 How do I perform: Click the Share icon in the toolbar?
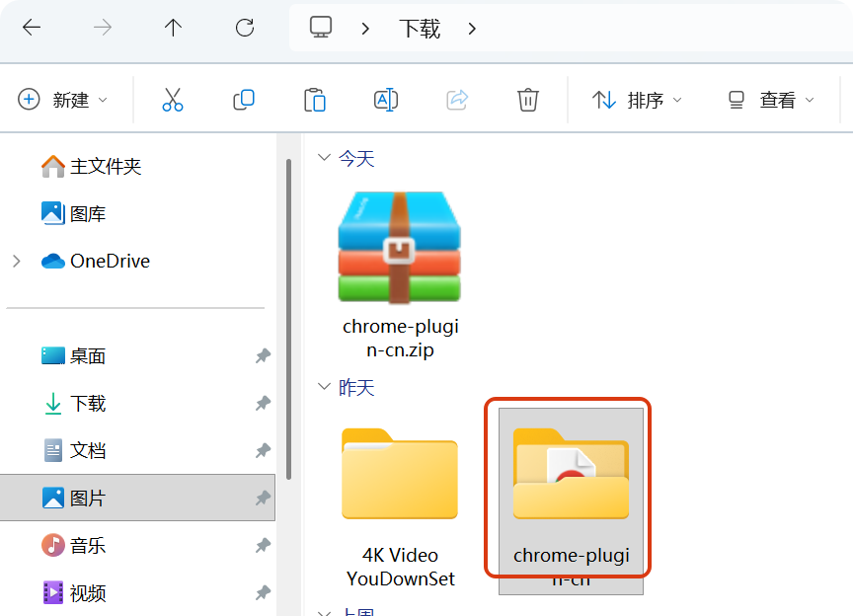coord(456,99)
